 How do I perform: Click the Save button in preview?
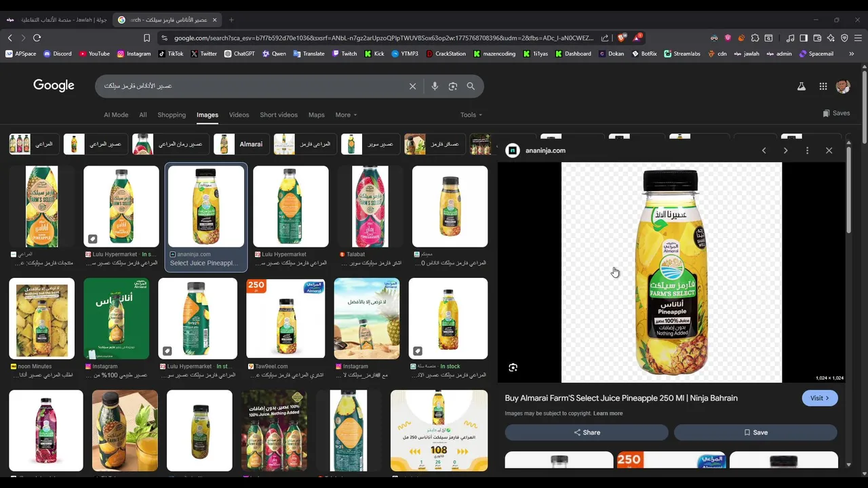click(755, 432)
